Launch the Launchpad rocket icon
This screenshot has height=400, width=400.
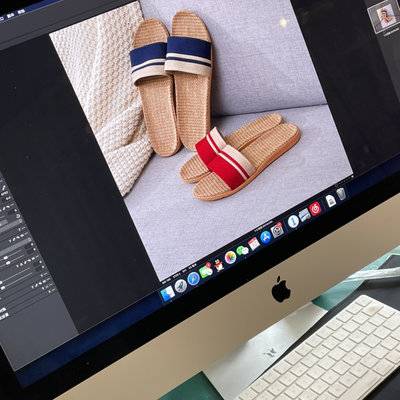coord(181,286)
